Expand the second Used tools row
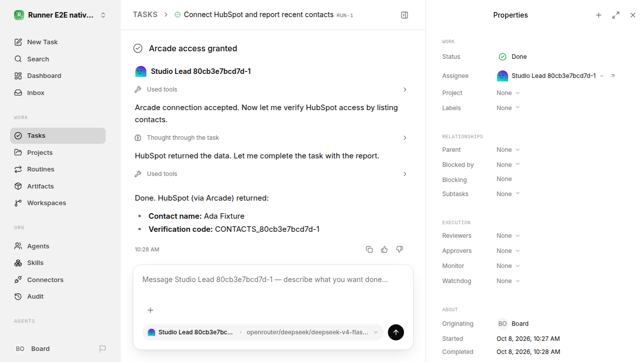Image resolution: width=644 pixels, height=362 pixels. pos(271,174)
